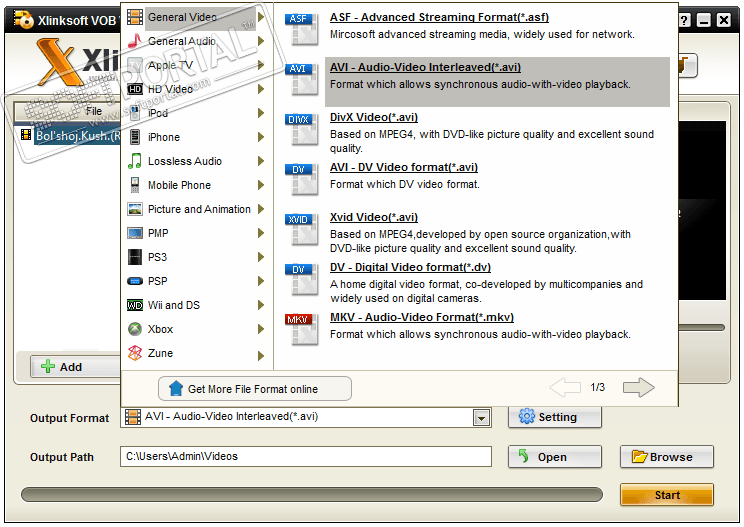Click the HD Video icon
This screenshot has width=744, height=527.
coord(135,89)
